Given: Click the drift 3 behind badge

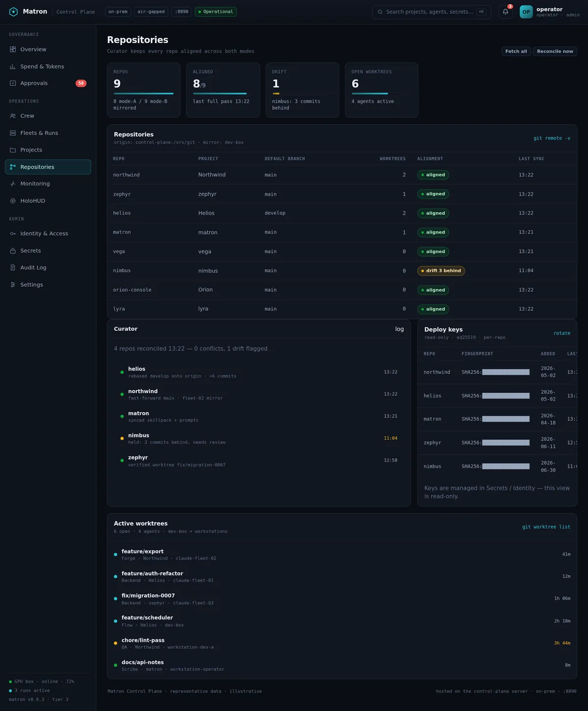Looking at the screenshot, I should click(x=441, y=271).
